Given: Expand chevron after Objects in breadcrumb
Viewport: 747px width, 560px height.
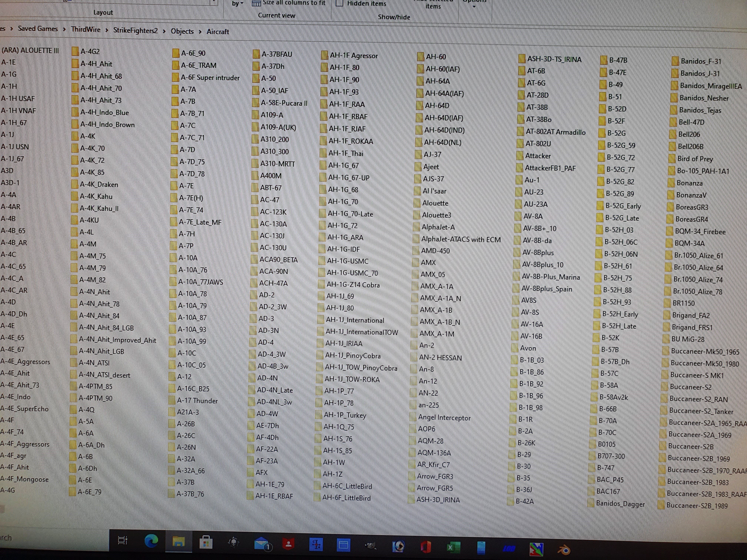Looking at the screenshot, I should pos(200,32).
